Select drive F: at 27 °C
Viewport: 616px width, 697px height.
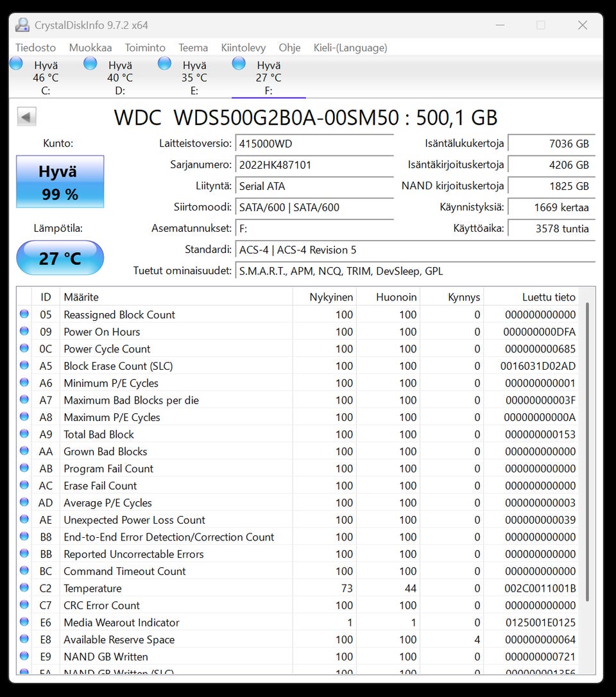(x=268, y=78)
